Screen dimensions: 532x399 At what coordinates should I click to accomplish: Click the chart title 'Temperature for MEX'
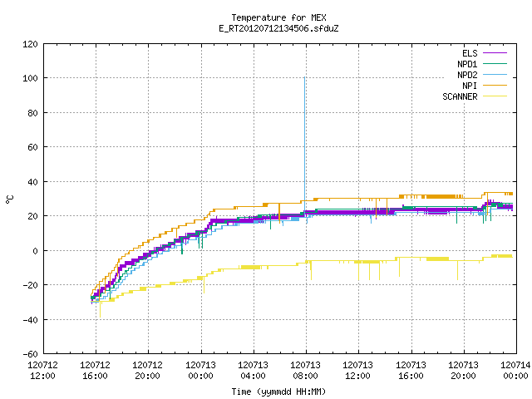coord(278,17)
